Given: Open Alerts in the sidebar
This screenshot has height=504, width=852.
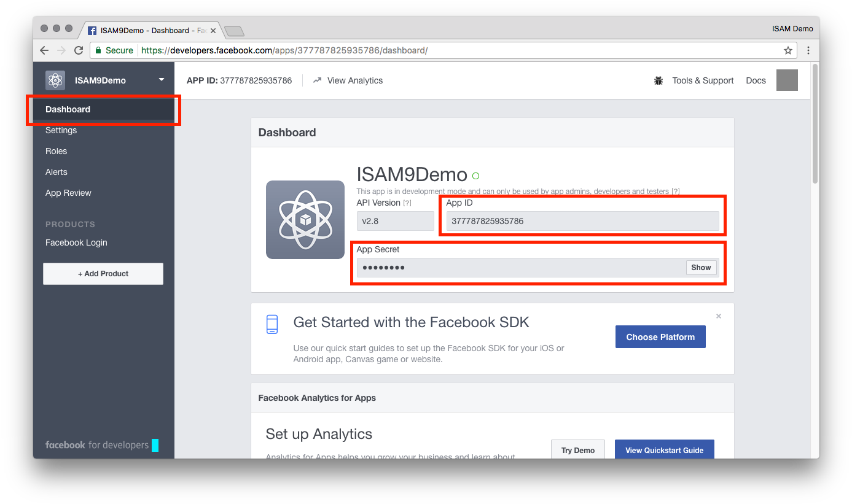Looking at the screenshot, I should click(x=57, y=172).
